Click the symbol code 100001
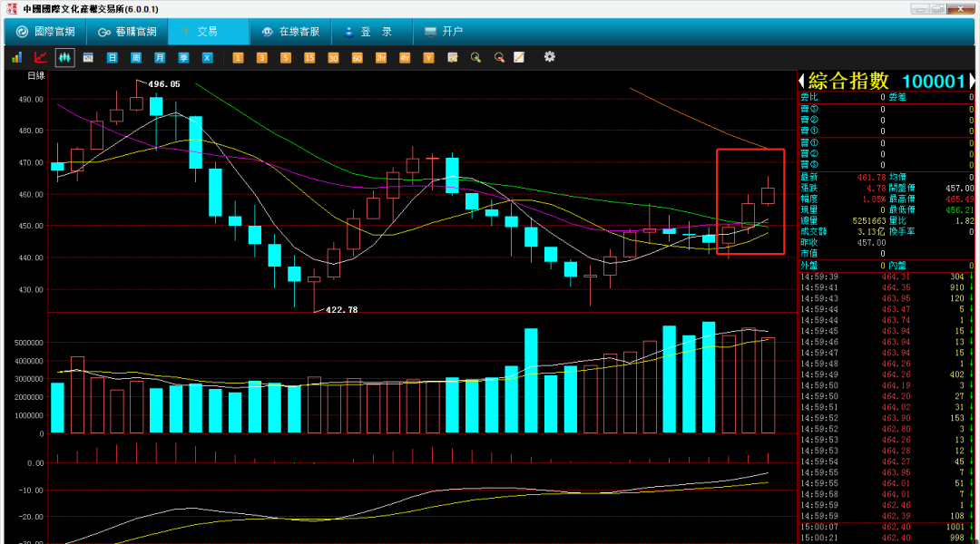The image size is (980, 544). [934, 82]
